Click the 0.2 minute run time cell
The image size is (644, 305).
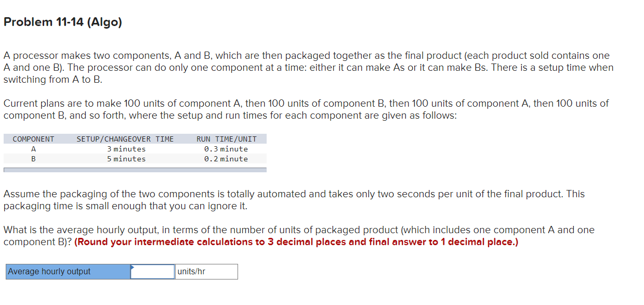[x=225, y=159]
